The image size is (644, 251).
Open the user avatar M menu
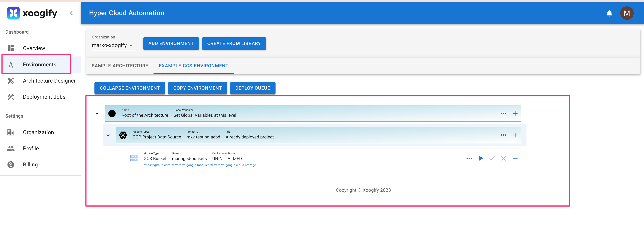pyautogui.click(x=627, y=13)
